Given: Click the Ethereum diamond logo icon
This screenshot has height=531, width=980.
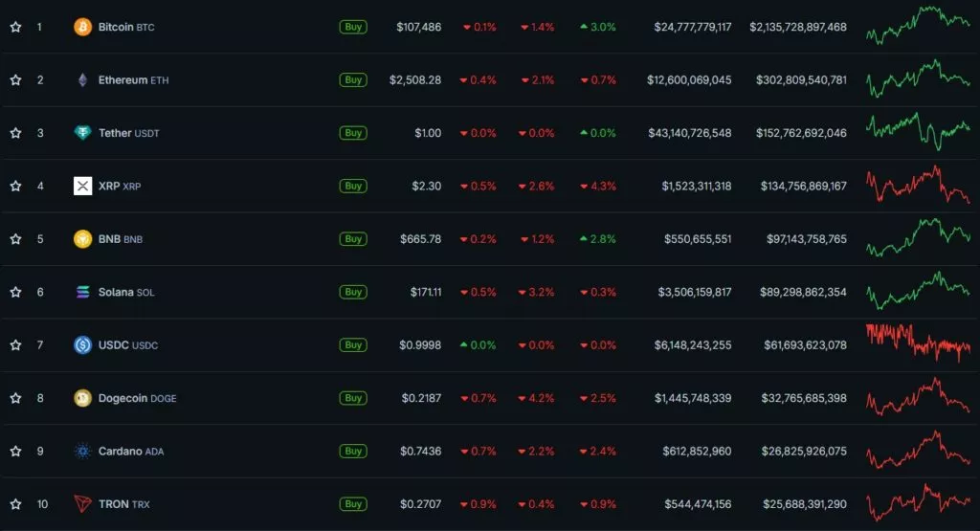Looking at the screenshot, I should pyautogui.click(x=83, y=80).
